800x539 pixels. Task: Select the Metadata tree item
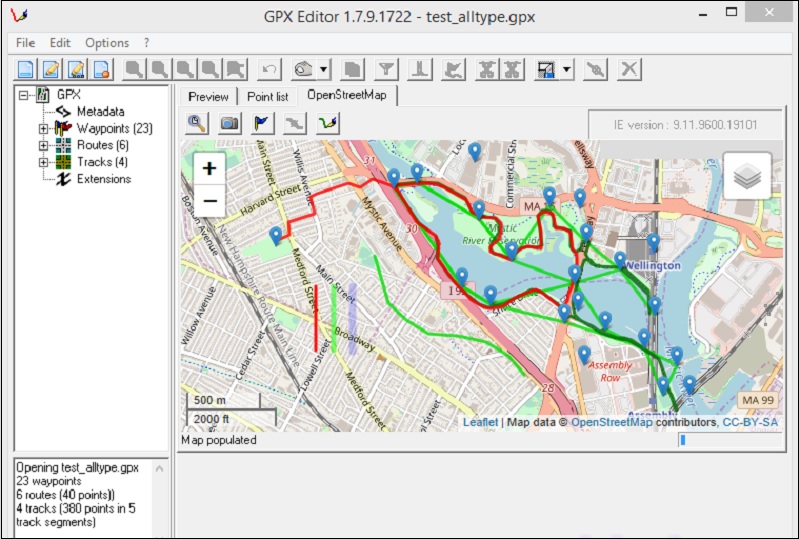101,111
